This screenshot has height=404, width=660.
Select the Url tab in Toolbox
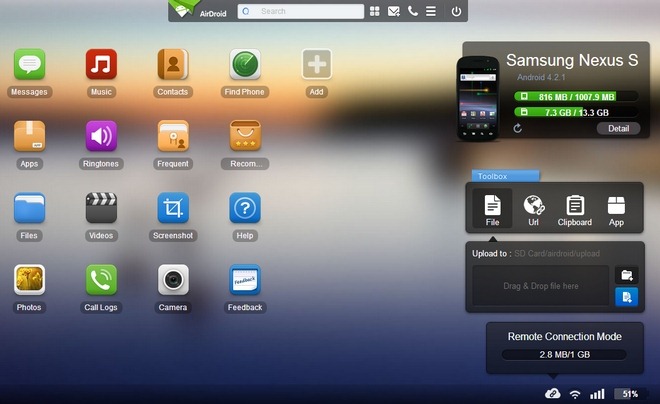click(x=534, y=210)
